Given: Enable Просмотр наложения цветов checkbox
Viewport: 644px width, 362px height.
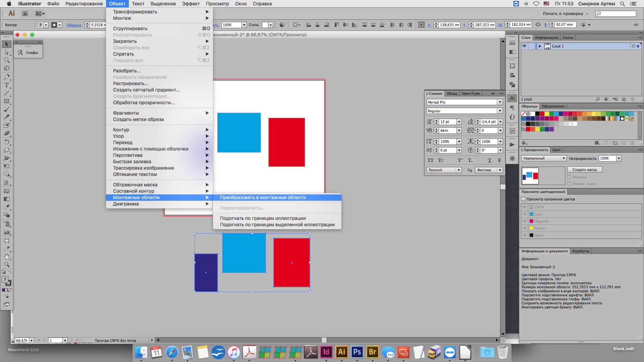Looking at the screenshot, I should (x=523, y=199).
